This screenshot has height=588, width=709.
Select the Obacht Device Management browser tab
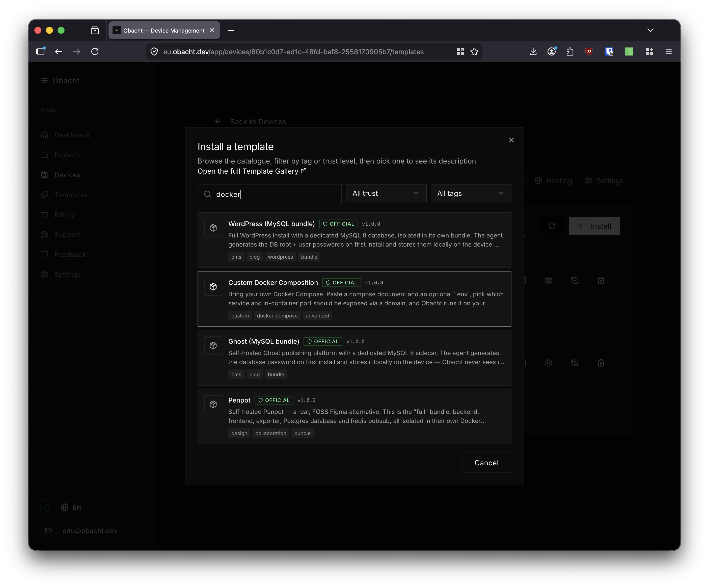pyautogui.click(x=164, y=30)
